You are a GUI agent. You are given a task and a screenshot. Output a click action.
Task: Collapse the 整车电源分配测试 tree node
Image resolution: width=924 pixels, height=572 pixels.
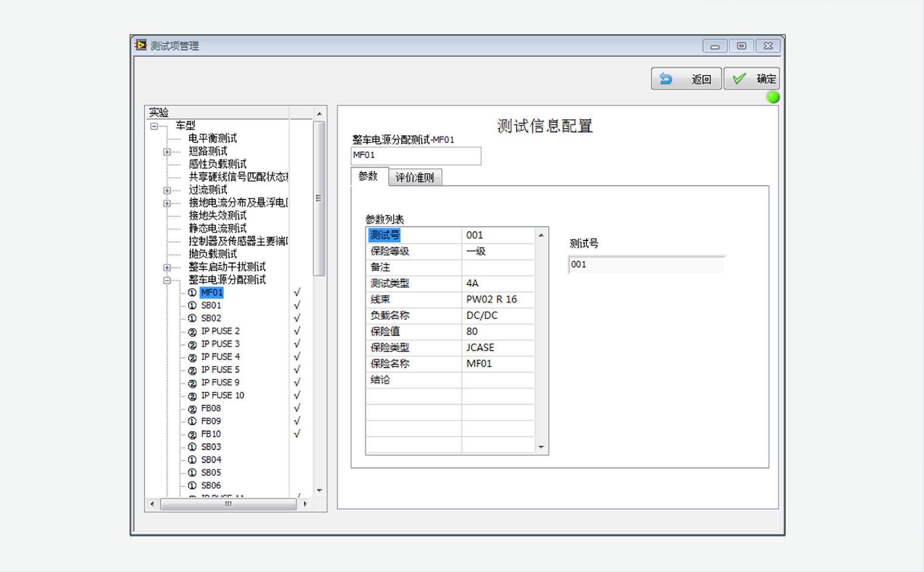click(167, 280)
